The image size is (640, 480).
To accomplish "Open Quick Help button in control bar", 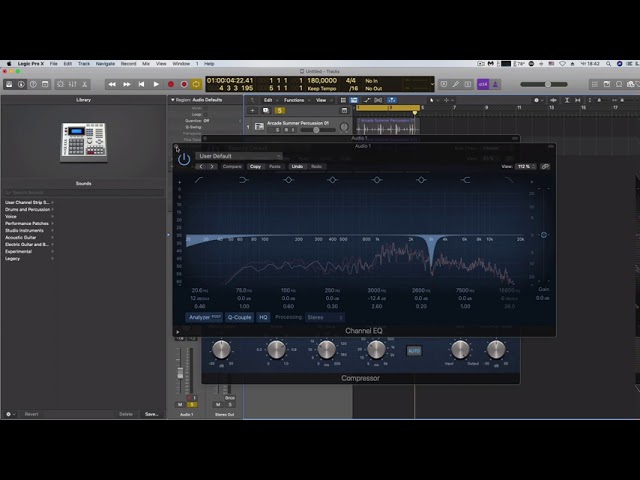I will point(33,84).
